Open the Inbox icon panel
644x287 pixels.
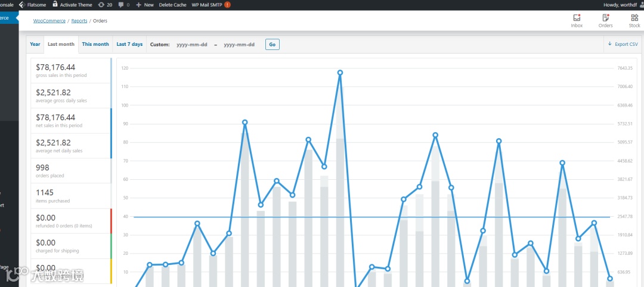point(577,20)
